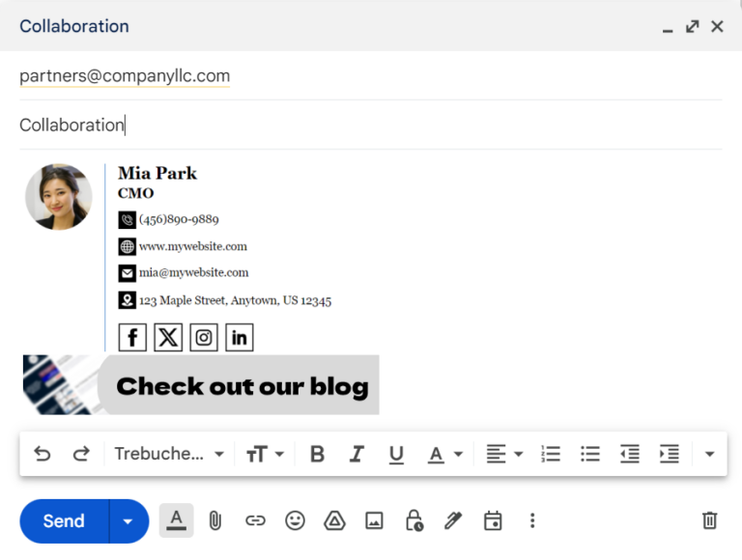Image resolution: width=742 pixels, height=560 pixels.
Task: Open the three-dot more options menu
Action: [x=531, y=521]
